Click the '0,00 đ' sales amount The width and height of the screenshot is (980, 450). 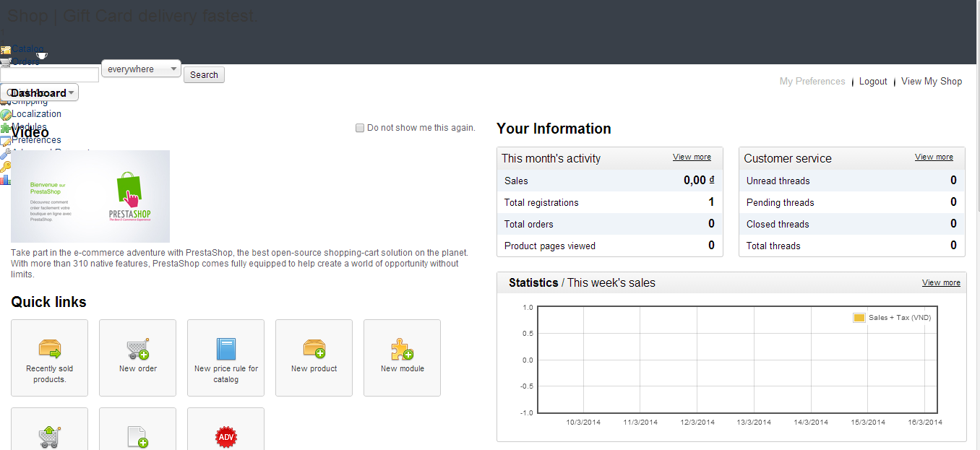[699, 181]
